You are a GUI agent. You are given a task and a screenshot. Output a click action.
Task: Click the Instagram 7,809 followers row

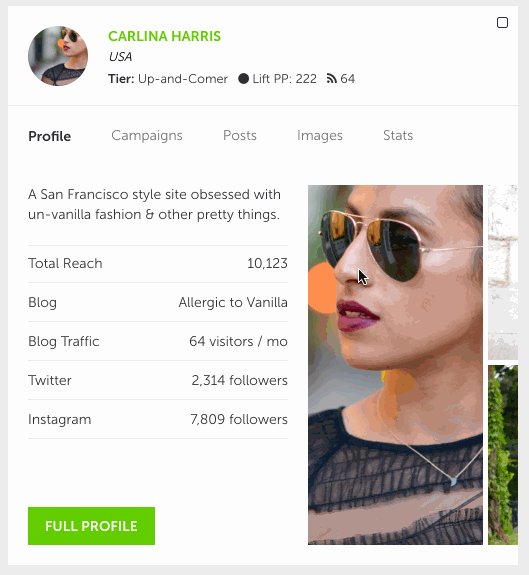coord(158,419)
